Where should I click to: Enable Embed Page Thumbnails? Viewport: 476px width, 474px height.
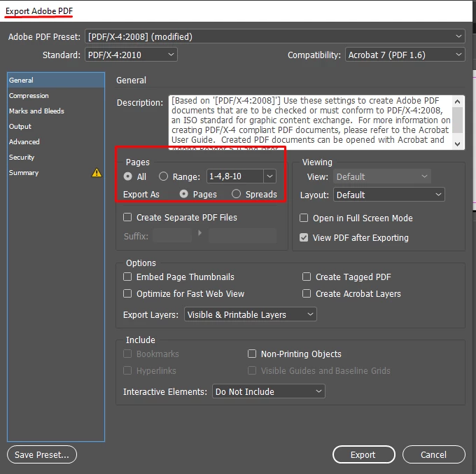coord(127,277)
